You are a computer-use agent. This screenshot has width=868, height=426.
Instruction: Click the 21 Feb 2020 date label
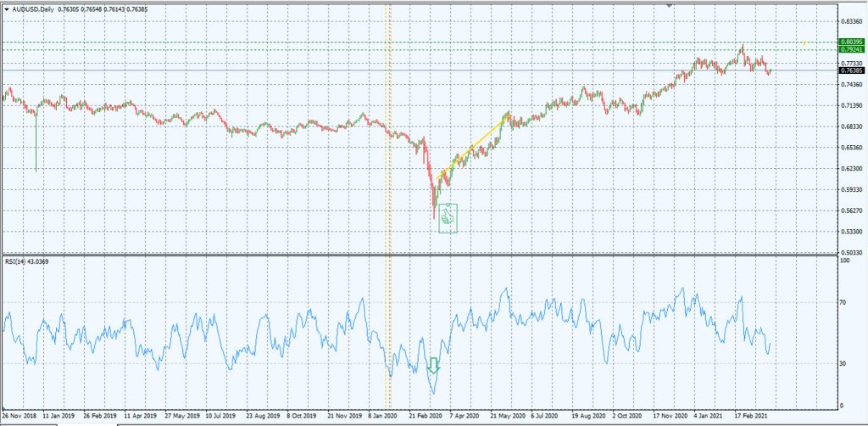click(426, 418)
